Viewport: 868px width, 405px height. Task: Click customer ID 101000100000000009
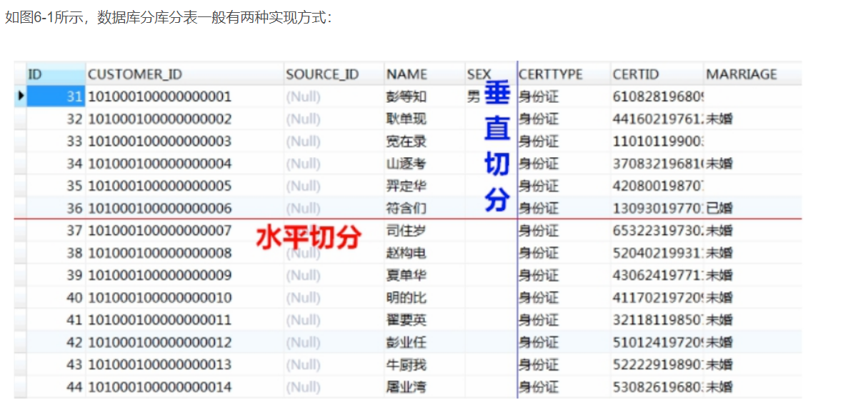159,276
